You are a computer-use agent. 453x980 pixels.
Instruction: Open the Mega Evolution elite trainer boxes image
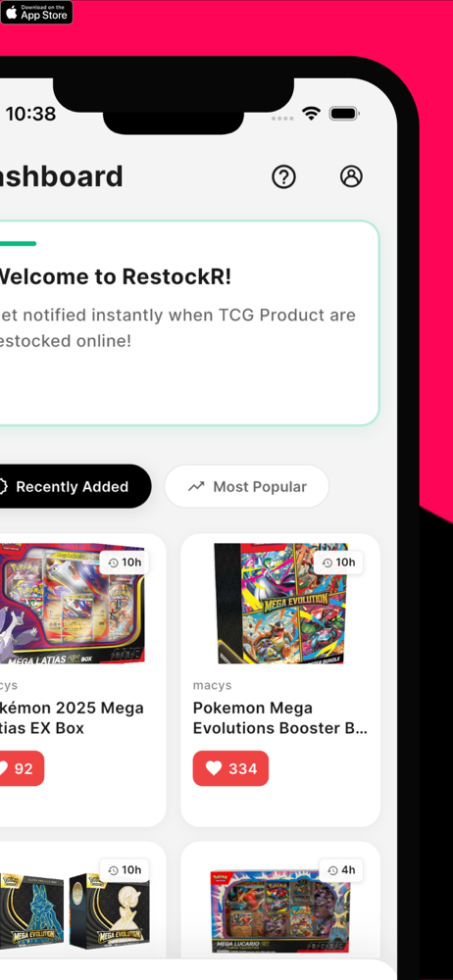(74, 910)
